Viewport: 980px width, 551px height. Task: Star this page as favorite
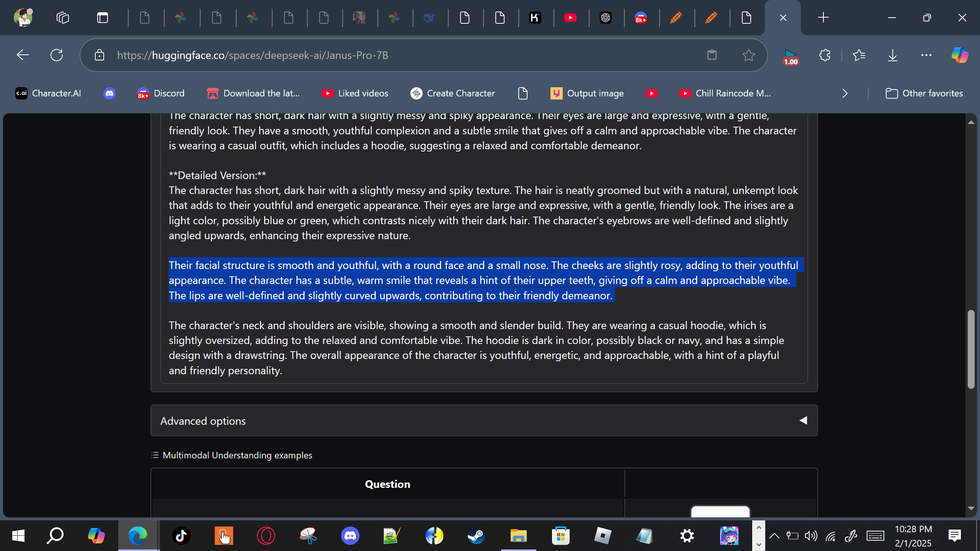[748, 55]
